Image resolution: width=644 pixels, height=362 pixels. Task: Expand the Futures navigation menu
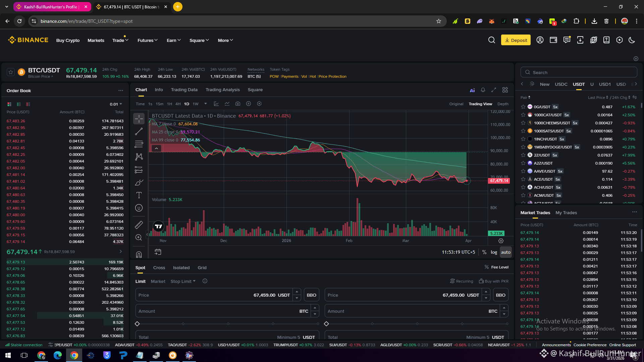coord(147,40)
